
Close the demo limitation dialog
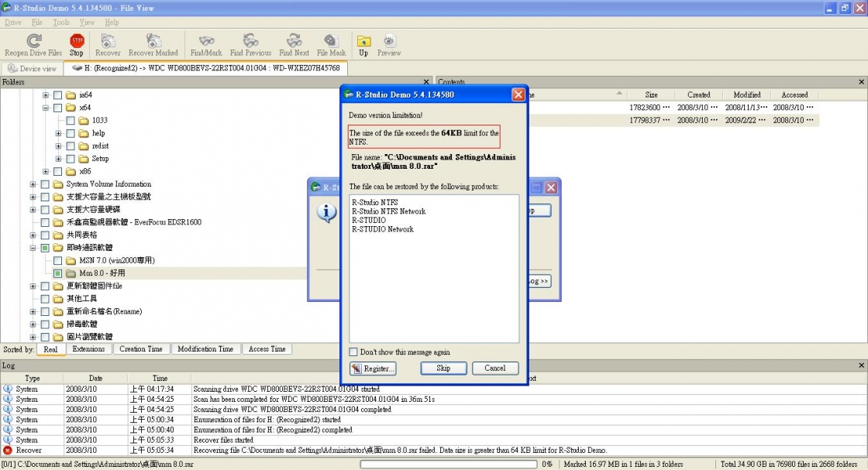coord(518,94)
